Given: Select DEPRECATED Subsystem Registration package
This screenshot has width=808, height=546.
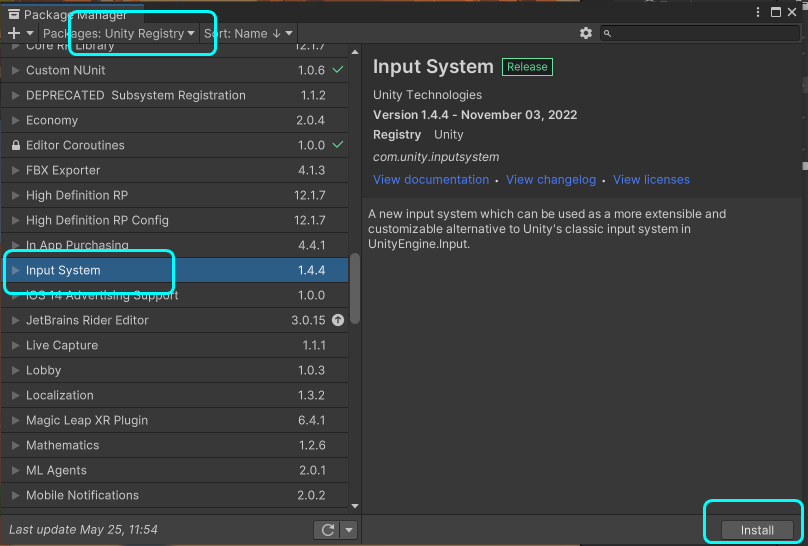Looking at the screenshot, I should pos(175,95).
